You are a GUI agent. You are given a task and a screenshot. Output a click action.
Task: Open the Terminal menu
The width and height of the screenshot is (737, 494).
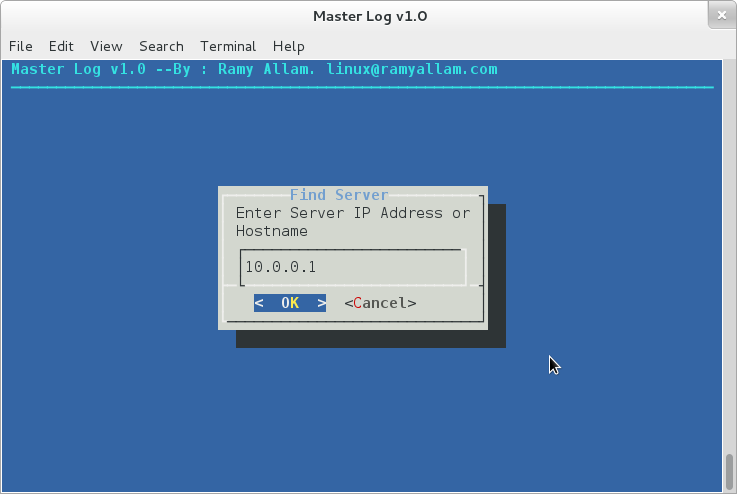[x=228, y=46]
